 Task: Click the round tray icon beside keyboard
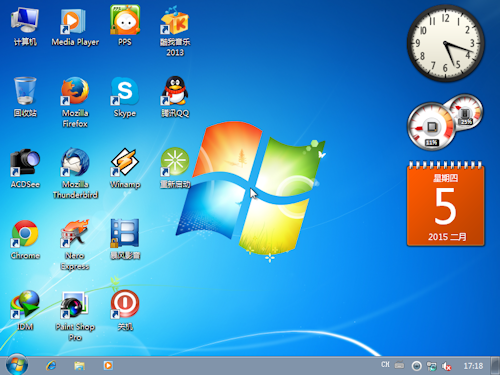[416, 366]
